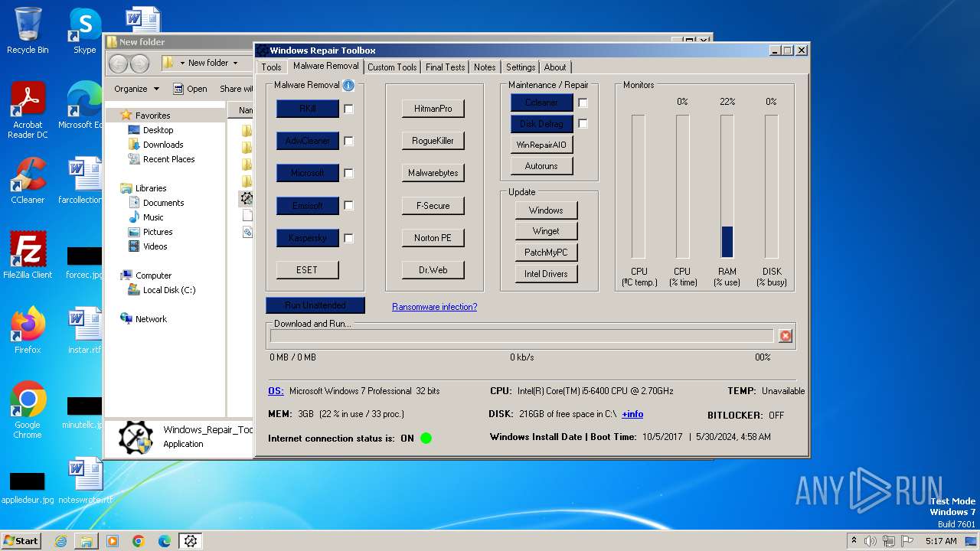This screenshot has width=980, height=551.
Task: Open the Notes tab
Action: coord(485,67)
